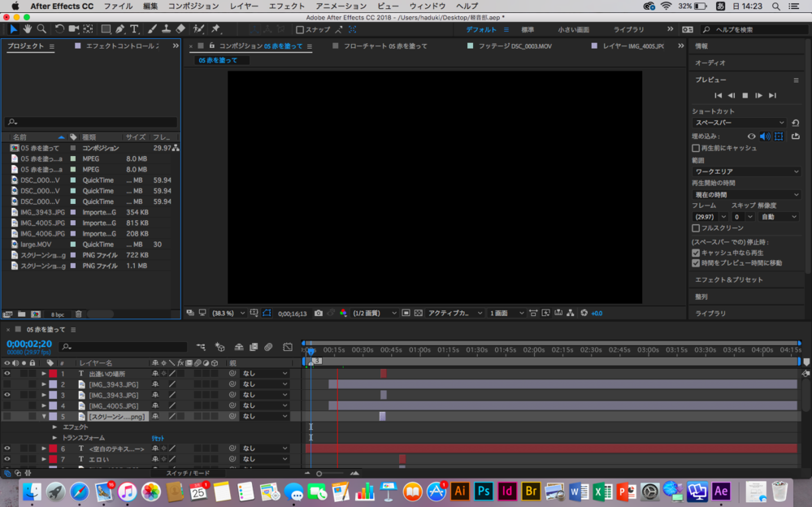The width and height of the screenshot is (812, 507).
Task: Expand layer 1 properties triangle
Action: click(x=44, y=374)
